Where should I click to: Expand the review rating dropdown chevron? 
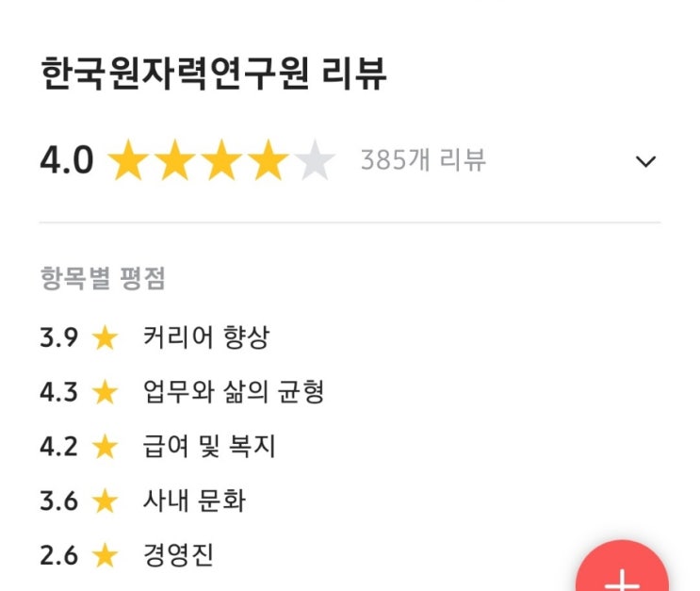645,161
